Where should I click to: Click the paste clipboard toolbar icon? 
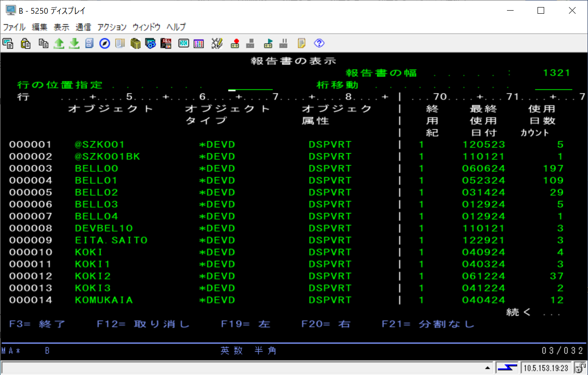point(26,43)
